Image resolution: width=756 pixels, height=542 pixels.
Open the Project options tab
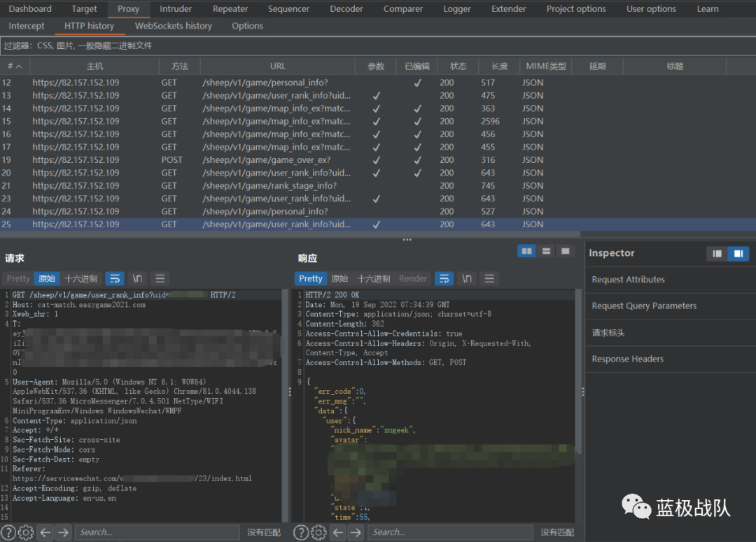[576, 8]
